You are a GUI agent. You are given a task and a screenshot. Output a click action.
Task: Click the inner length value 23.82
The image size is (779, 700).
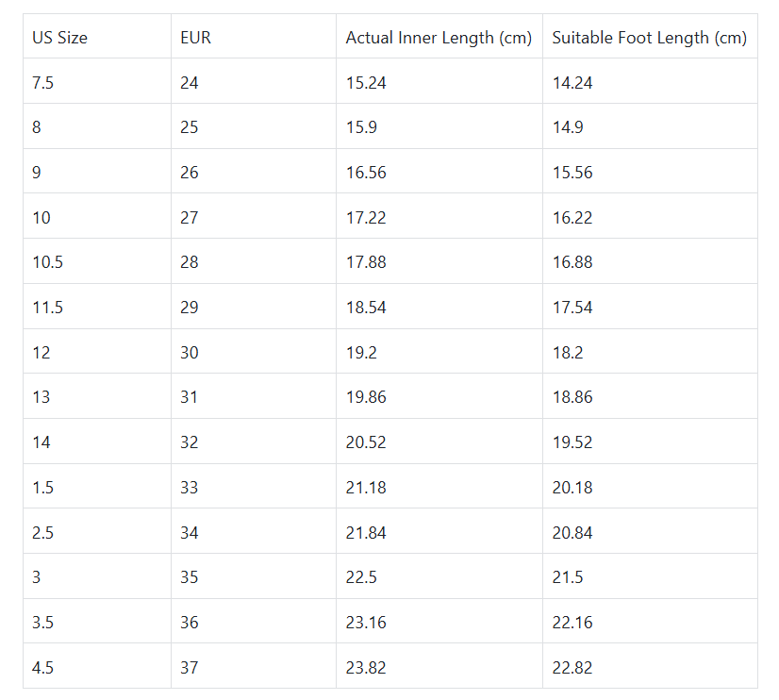click(x=366, y=668)
